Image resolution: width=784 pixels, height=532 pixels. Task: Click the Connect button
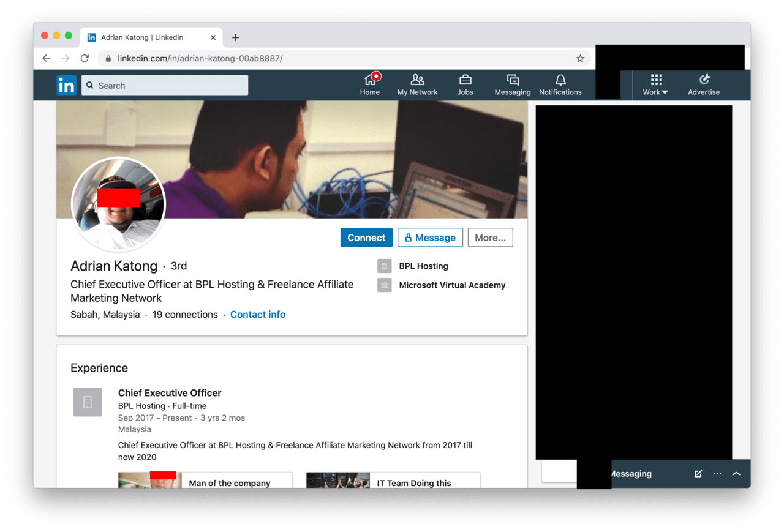(x=366, y=238)
